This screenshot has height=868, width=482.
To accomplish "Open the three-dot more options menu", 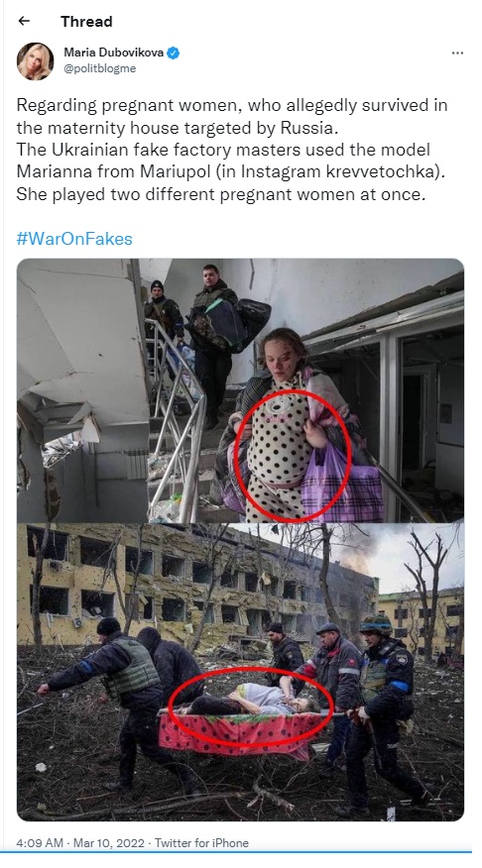I will [457, 54].
